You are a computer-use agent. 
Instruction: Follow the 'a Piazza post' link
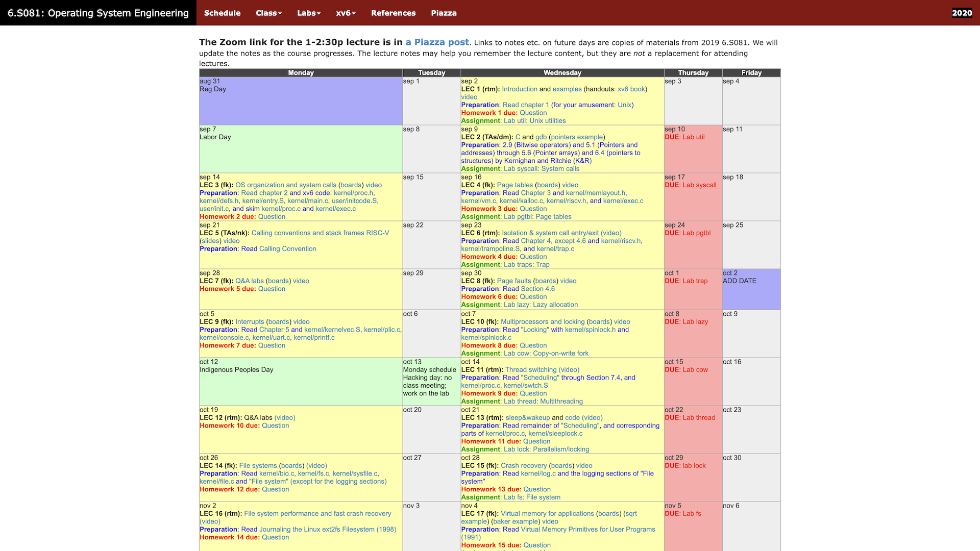coord(437,42)
